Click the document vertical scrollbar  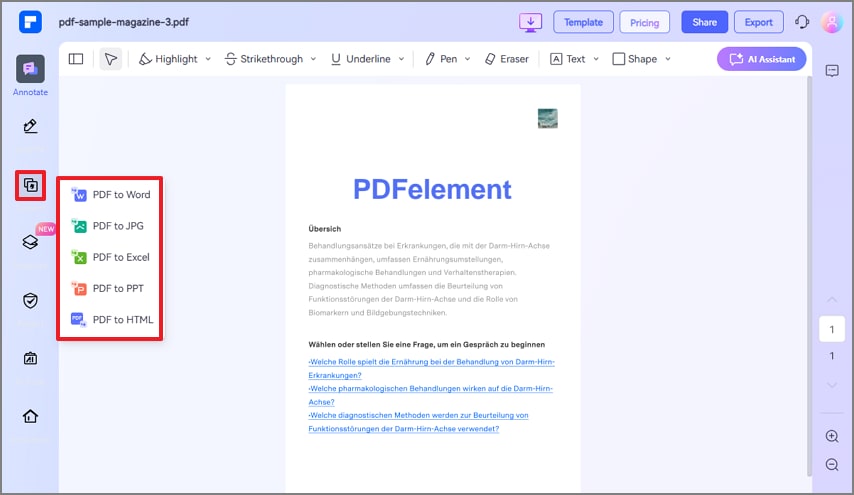coord(809,277)
